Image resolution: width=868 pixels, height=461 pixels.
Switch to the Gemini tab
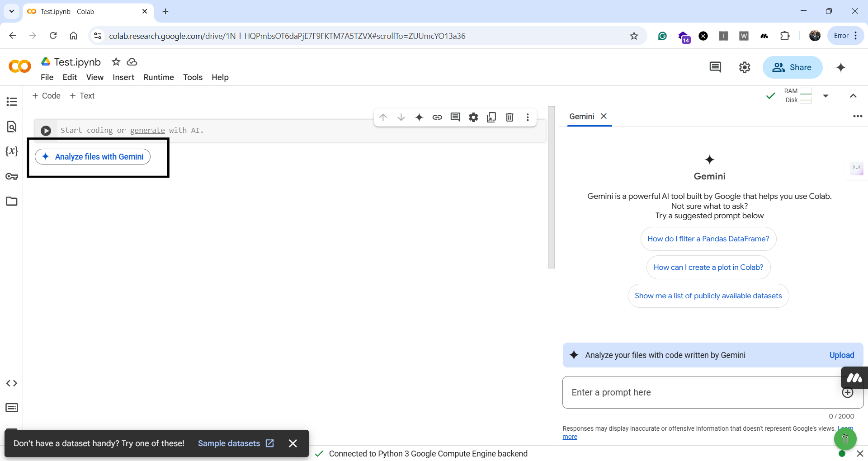[x=582, y=116]
